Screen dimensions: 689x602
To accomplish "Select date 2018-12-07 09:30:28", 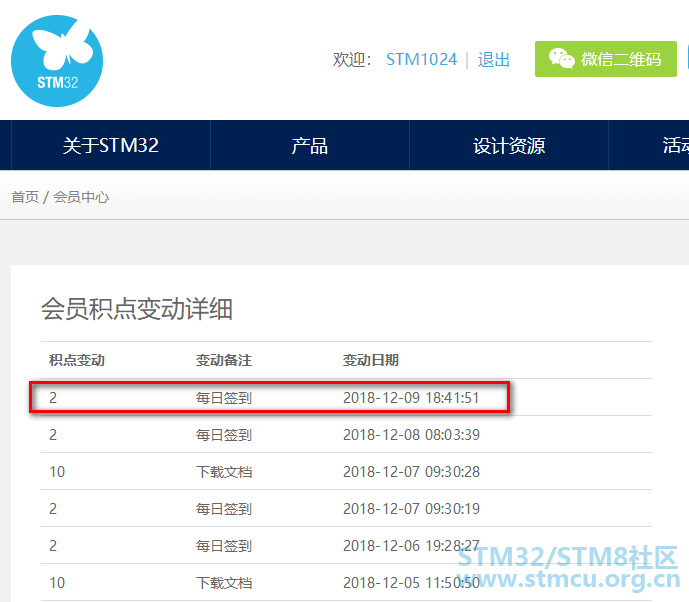I will point(411,471).
